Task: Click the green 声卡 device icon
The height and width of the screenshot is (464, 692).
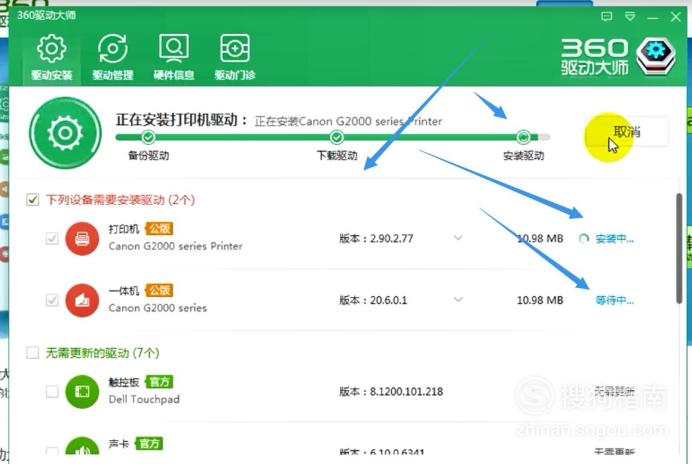Action: pyautogui.click(x=82, y=447)
